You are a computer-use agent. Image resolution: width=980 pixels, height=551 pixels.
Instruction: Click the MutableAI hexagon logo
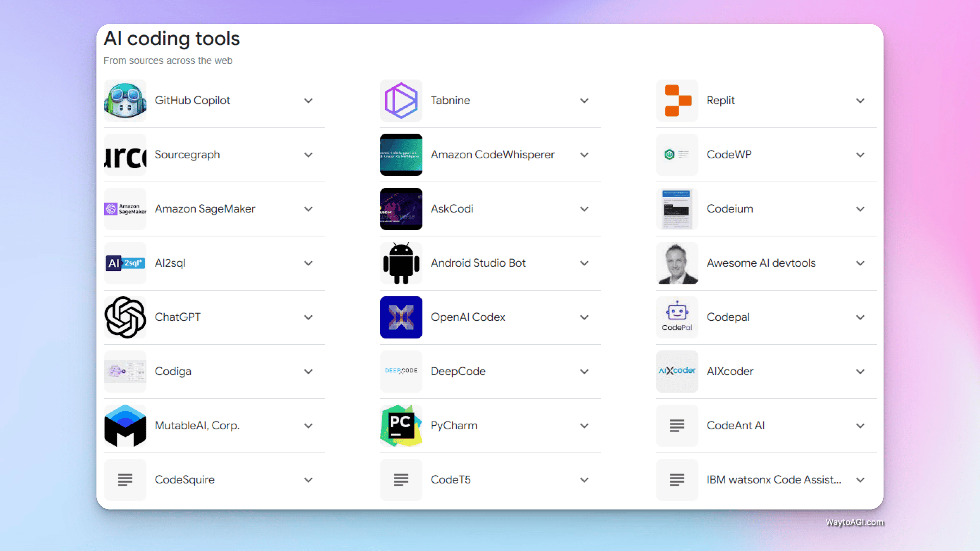[x=125, y=425]
